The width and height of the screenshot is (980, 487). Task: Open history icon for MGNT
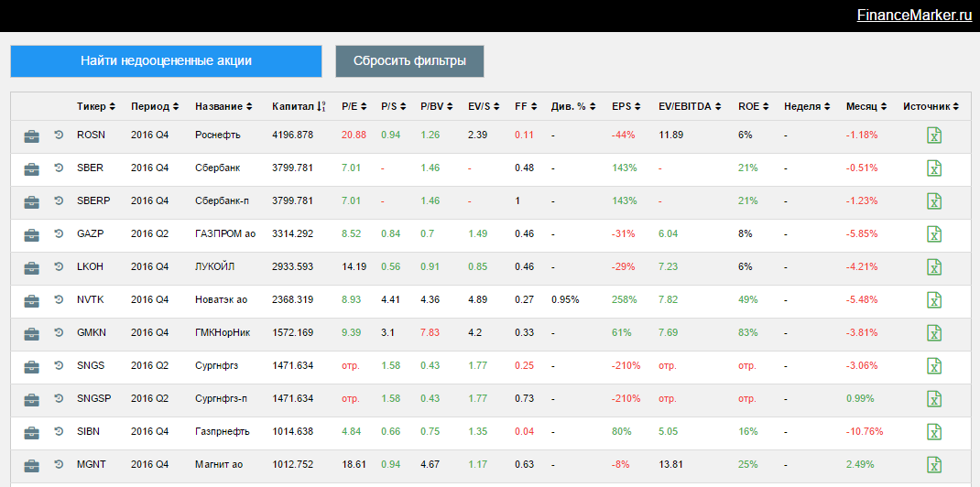[x=59, y=465]
